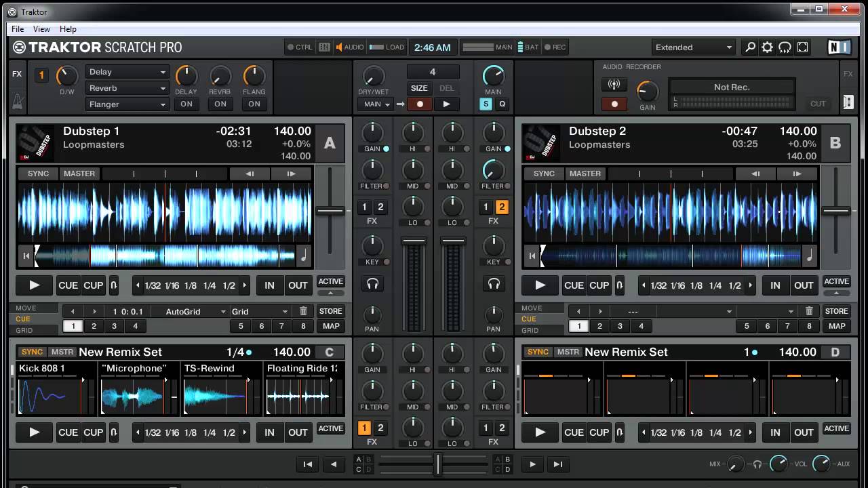Open the Help menu
Image resolution: width=868 pixels, height=488 pixels.
68,29
